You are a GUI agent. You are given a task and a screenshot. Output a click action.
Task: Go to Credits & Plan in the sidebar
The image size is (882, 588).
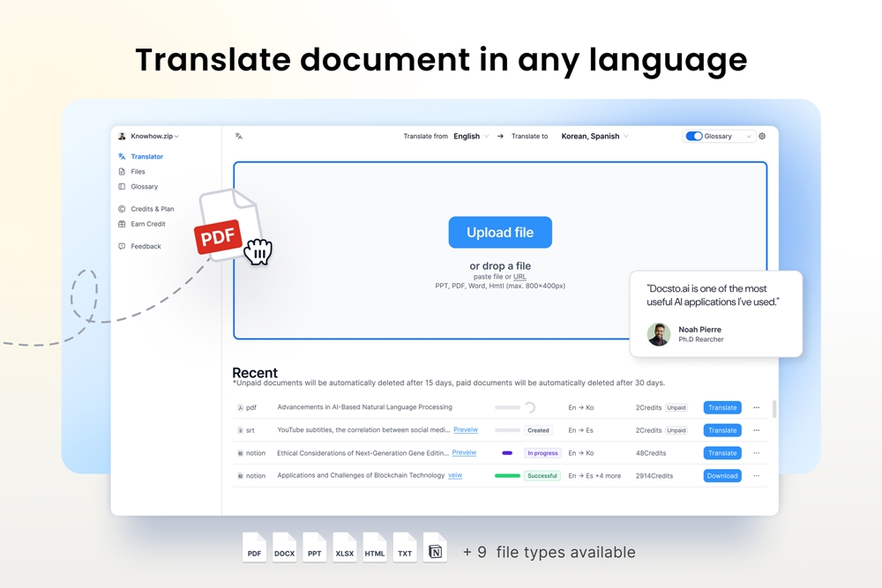152,209
